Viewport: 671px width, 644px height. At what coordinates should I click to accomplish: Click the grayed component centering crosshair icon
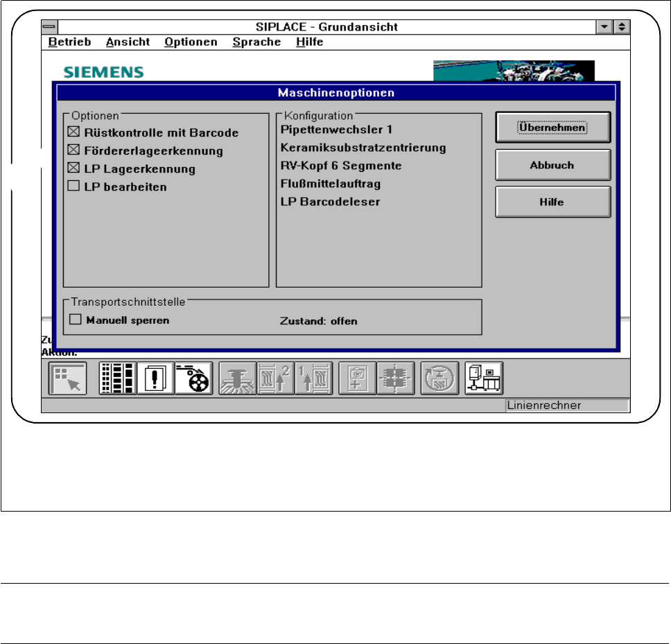coord(396,378)
